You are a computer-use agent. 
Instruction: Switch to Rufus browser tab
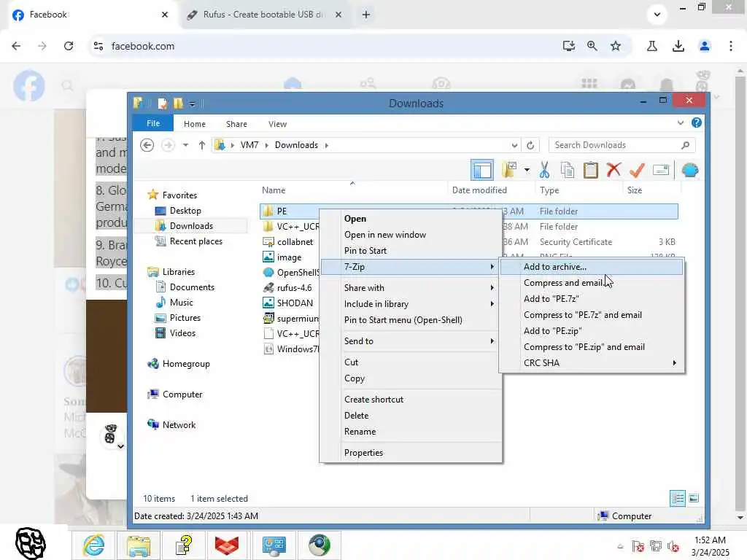click(262, 15)
